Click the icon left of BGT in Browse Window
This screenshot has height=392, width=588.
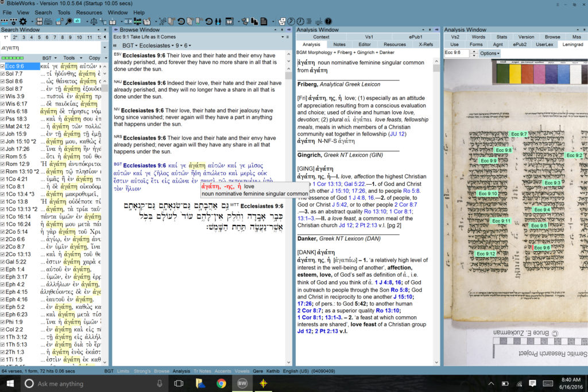click(115, 45)
